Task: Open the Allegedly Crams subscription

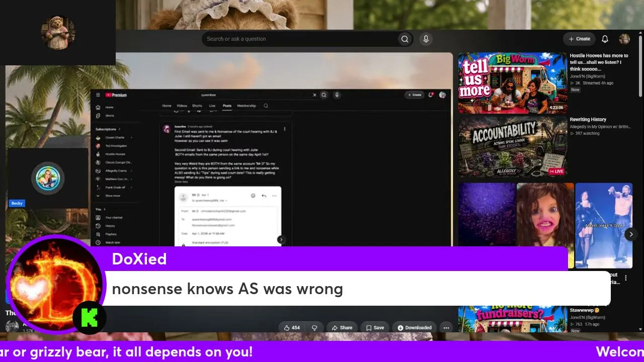Action: tap(114, 171)
